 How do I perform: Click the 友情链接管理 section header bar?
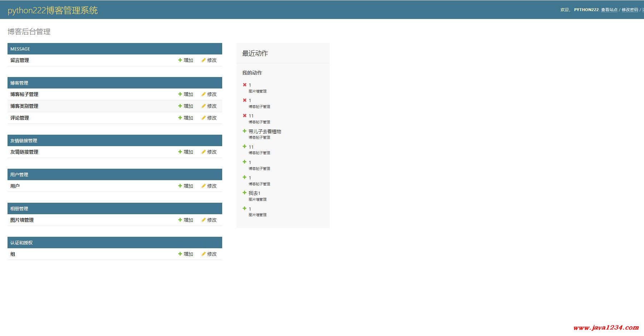[x=115, y=140]
